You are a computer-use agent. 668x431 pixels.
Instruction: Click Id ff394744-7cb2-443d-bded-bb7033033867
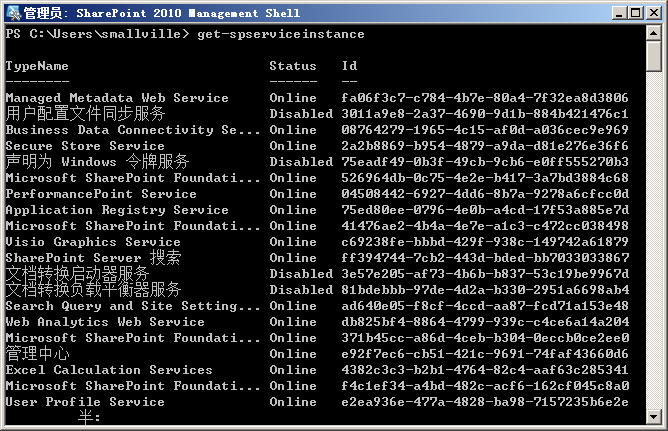click(x=485, y=258)
